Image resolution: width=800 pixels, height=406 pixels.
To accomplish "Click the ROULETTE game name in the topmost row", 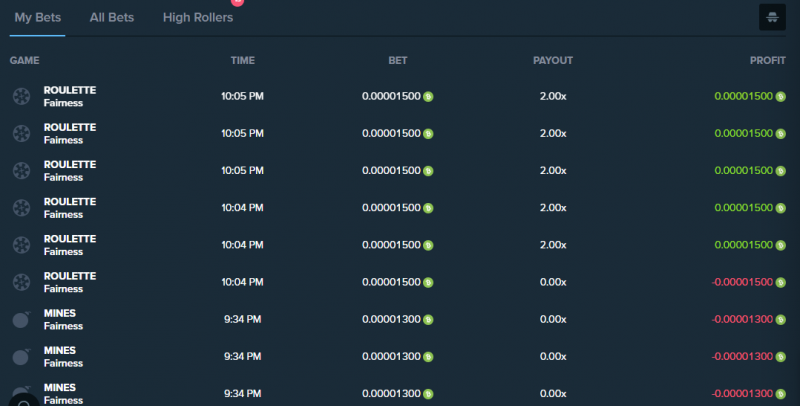I will pyautogui.click(x=70, y=90).
